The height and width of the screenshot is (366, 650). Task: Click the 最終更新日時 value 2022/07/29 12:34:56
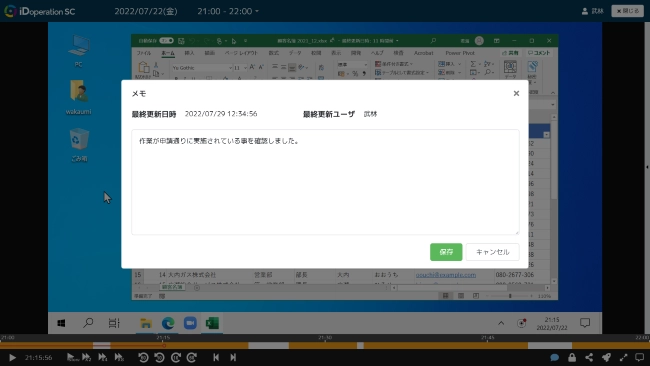click(x=221, y=114)
